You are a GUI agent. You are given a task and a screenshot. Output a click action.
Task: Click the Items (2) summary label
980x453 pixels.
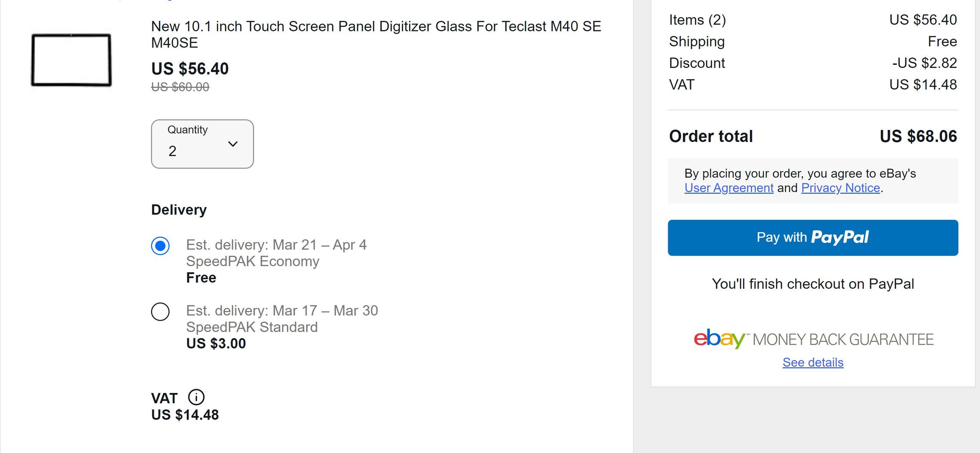[x=697, y=20]
